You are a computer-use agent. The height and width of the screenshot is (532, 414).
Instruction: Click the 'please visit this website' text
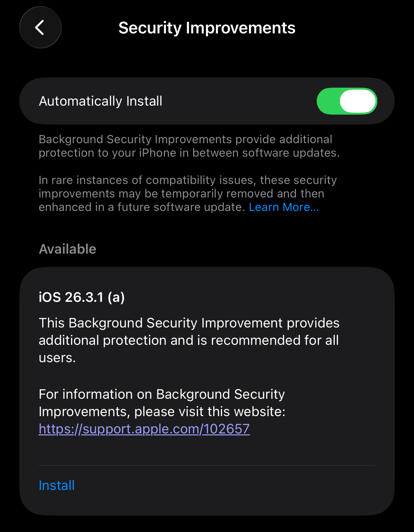click(162, 403)
